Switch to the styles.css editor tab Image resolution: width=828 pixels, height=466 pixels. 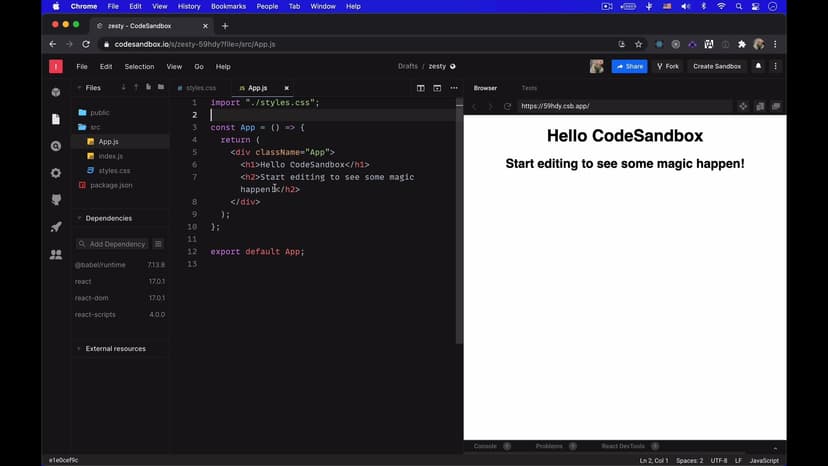point(200,88)
